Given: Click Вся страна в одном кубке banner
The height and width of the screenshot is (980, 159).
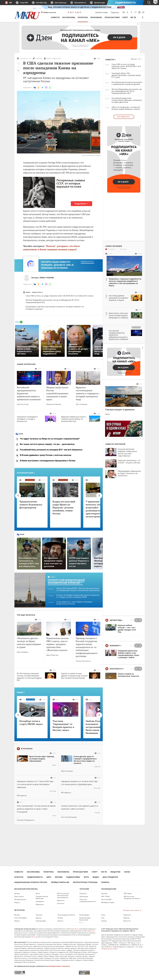Looking at the screenshot, I should tap(124, 429).
